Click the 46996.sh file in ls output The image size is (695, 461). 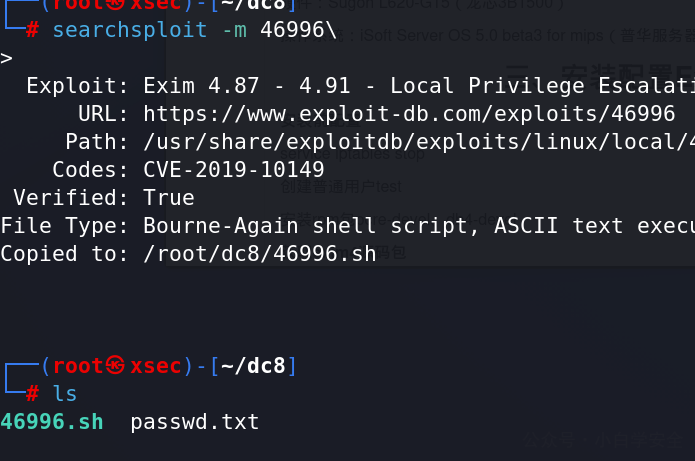tap(52, 422)
